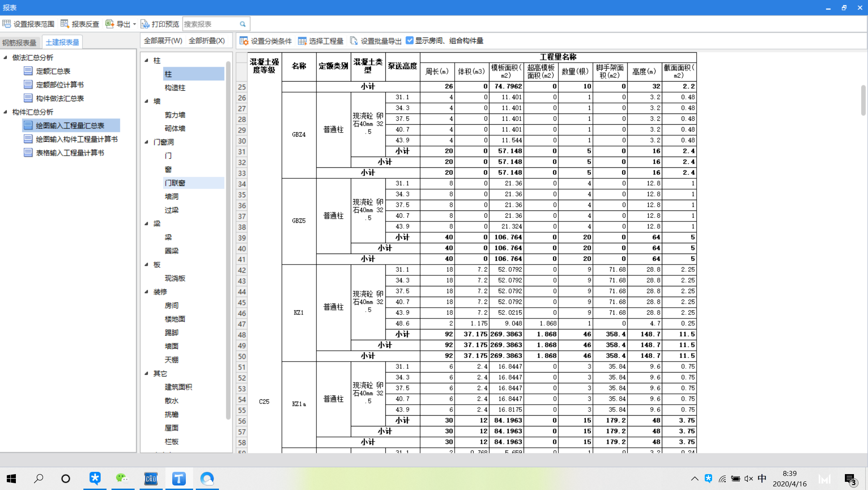This screenshot has width=868, height=490.
Task: Click 全部展开(W) button
Action: [x=163, y=41]
